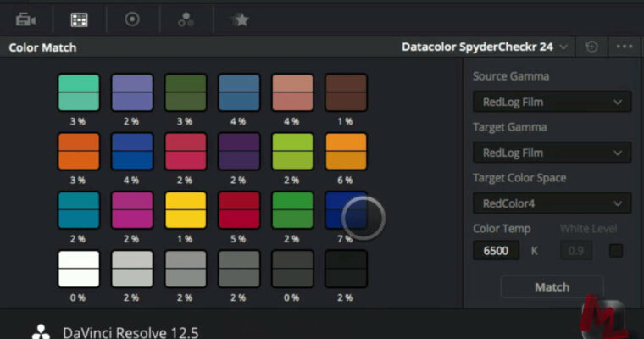The height and width of the screenshot is (339, 644).
Task: Select the amber orange swatch showing 6 %
Action: tap(346, 151)
